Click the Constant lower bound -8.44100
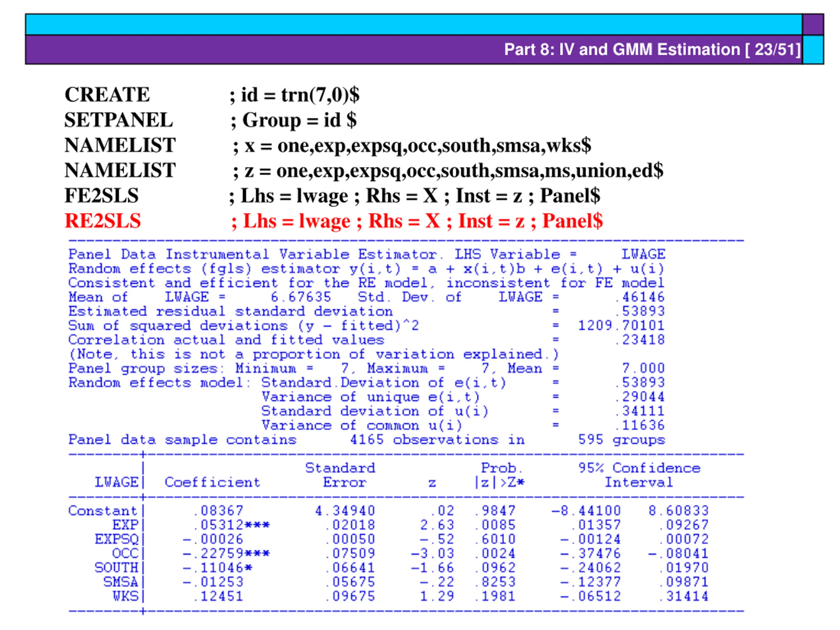 coord(586,511)
